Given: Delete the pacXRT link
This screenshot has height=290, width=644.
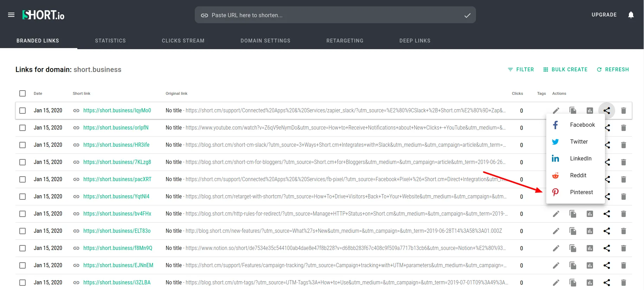Looking at the screenshot, I should [x=624, y=179].
